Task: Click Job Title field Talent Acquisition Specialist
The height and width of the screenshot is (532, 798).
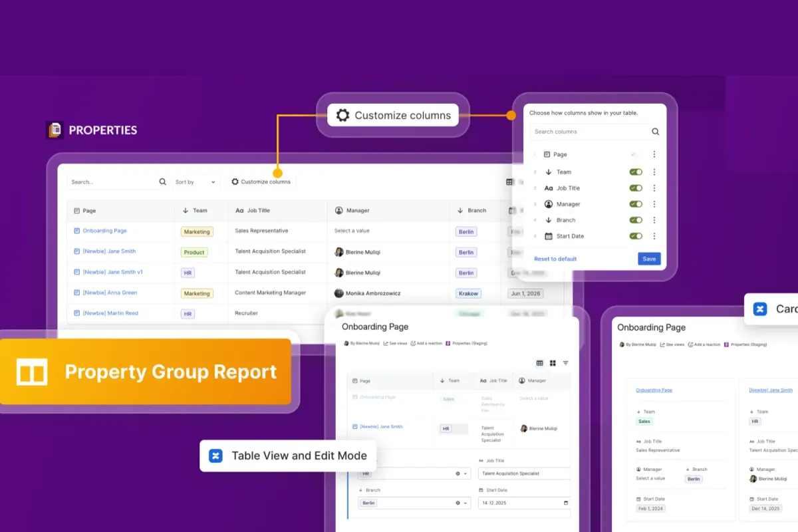Action: [x=525, y=473]
